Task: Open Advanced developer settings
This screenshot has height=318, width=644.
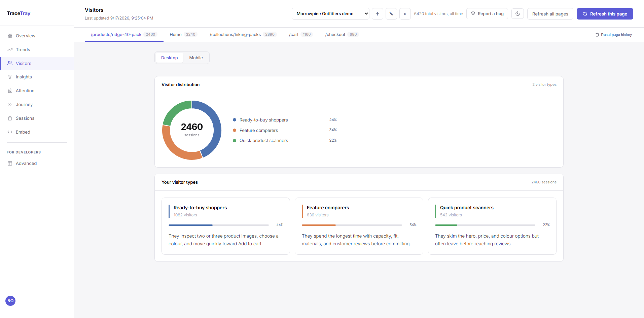Action: point(37,164)
